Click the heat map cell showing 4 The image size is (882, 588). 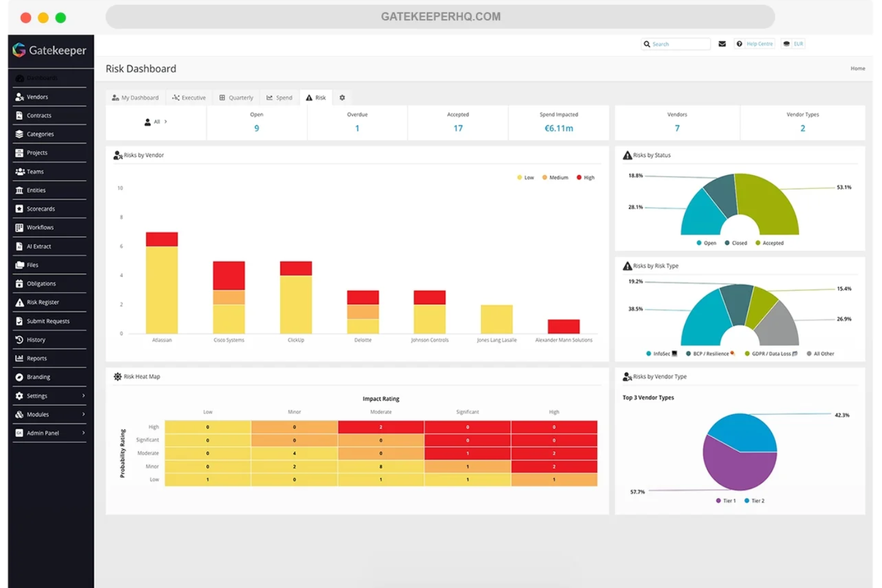coord(294,453)
